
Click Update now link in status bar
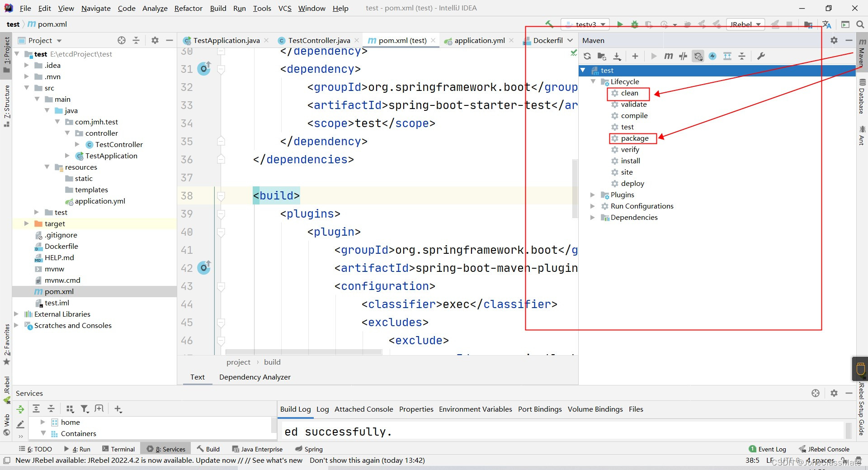tap(216, 461)
